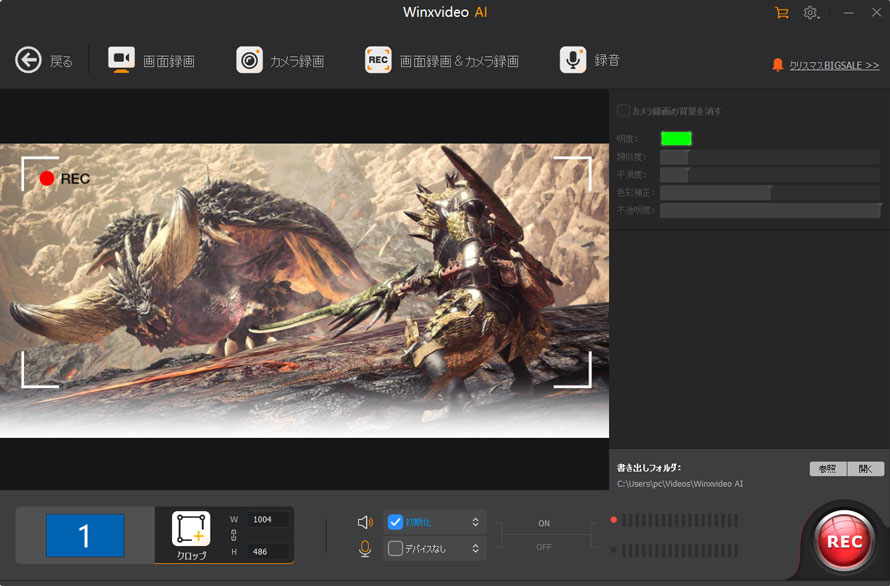Click the sale notification bell icon

pyautogui.click(x=777, y=65)
